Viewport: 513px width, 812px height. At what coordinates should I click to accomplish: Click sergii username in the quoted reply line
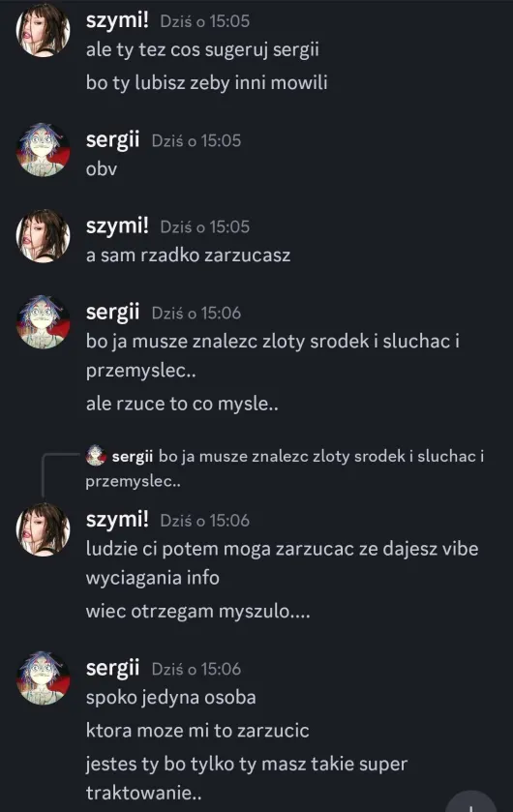[x=133, y=456]
